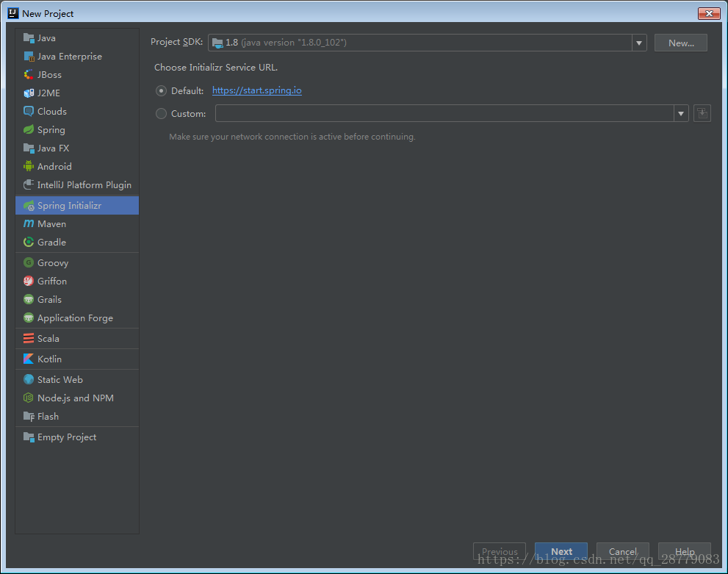Click the J2ME icon

[x=29, y=93]
